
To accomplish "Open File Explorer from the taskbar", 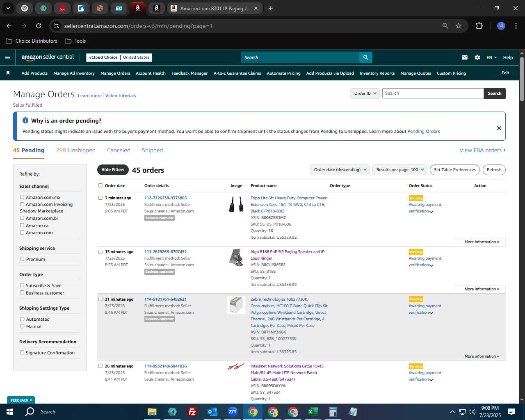I will click(x=152, y=412).
